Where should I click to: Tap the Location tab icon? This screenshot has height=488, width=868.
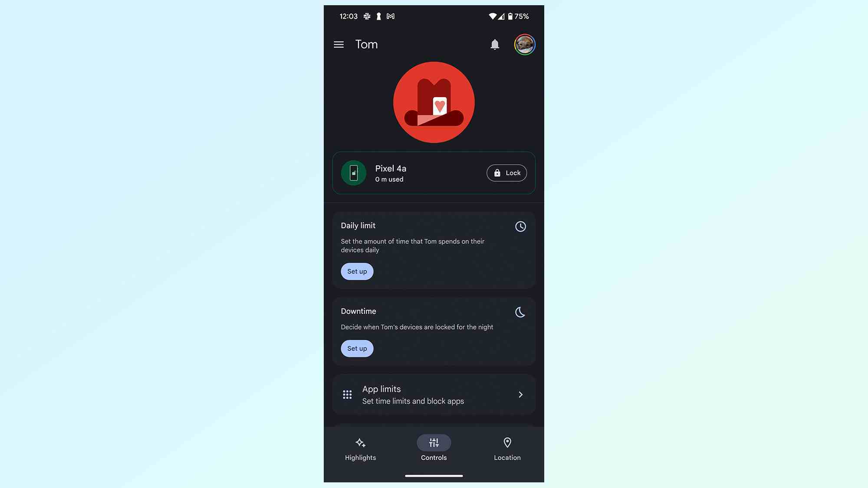tap(507, 443)
